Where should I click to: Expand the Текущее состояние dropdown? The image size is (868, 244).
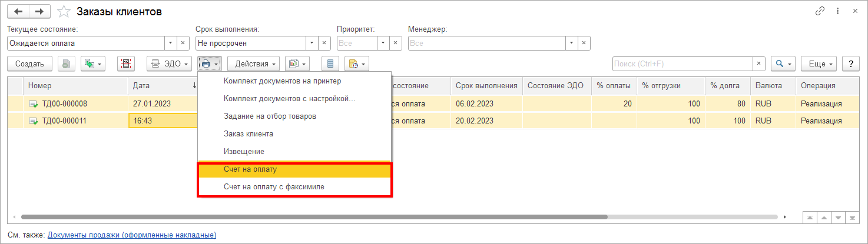[x=171, y=43]
